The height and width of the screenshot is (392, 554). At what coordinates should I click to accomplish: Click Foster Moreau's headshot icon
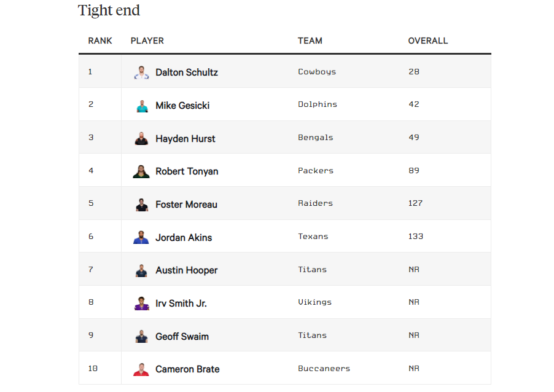click(x=141, y=205)
